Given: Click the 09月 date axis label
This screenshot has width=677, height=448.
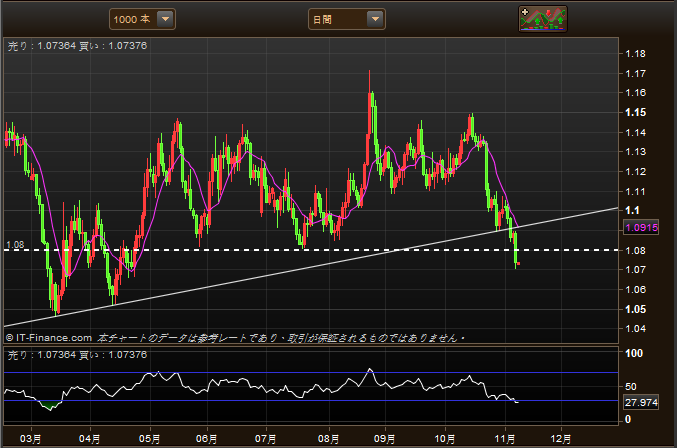Looking at the screenshot, I should (x=384, y=439).
